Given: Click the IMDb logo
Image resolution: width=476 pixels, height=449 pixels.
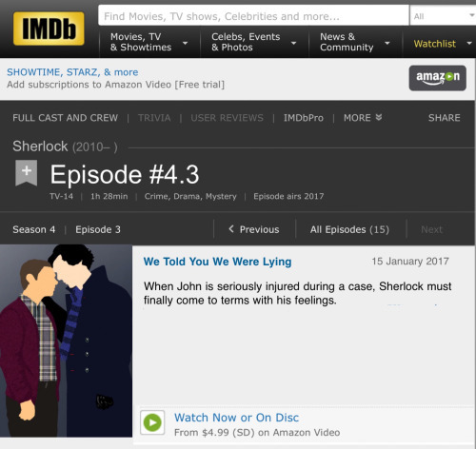Looking at the screenshot, I should pos(49,29).
